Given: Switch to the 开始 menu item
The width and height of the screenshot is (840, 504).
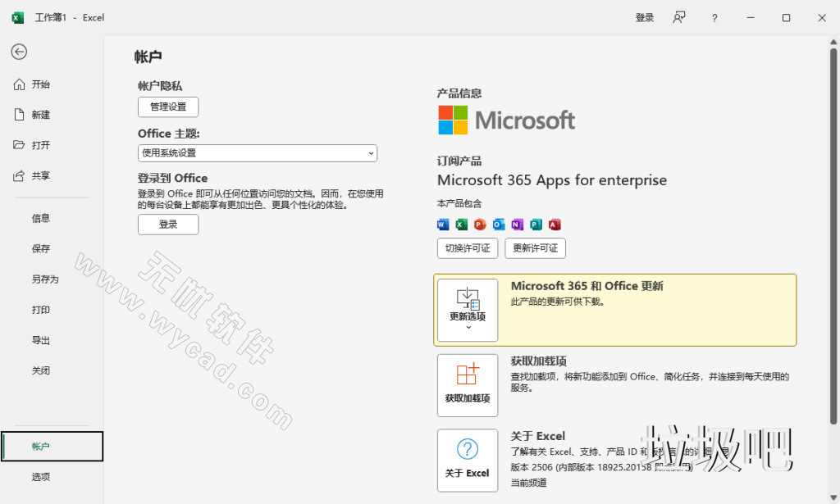Looking at the screenshot, I should coord(39,84).
